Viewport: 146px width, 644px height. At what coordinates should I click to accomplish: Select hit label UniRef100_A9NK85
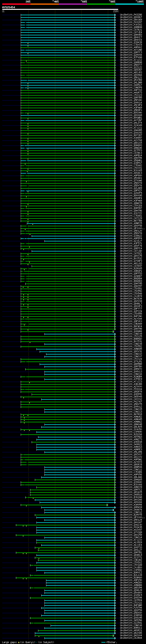tap(131, 349)
